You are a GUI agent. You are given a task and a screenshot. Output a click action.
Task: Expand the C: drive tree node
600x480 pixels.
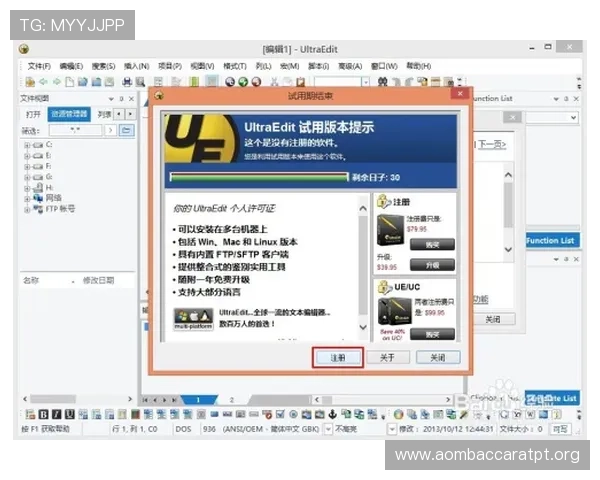(x=27, y=145)
